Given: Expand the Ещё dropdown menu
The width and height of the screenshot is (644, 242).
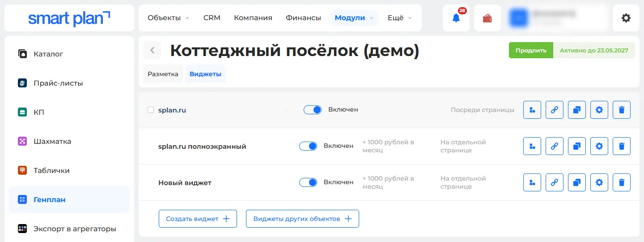Looking at the screenshot, I should pyautogui.click(x=399, y=18).
